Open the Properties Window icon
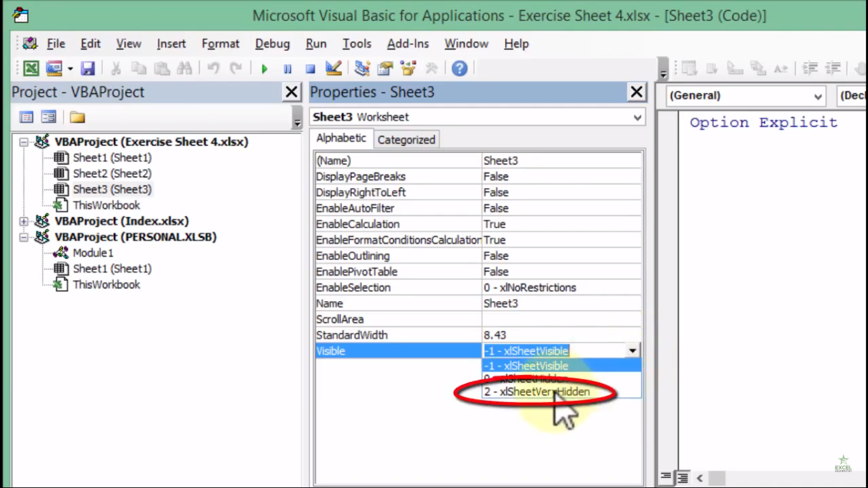 385,68
